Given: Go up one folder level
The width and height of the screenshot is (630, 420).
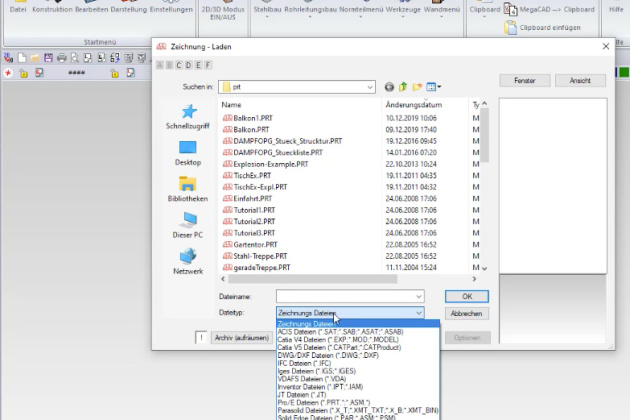Looking at the screenshot, I should [404, 87].
